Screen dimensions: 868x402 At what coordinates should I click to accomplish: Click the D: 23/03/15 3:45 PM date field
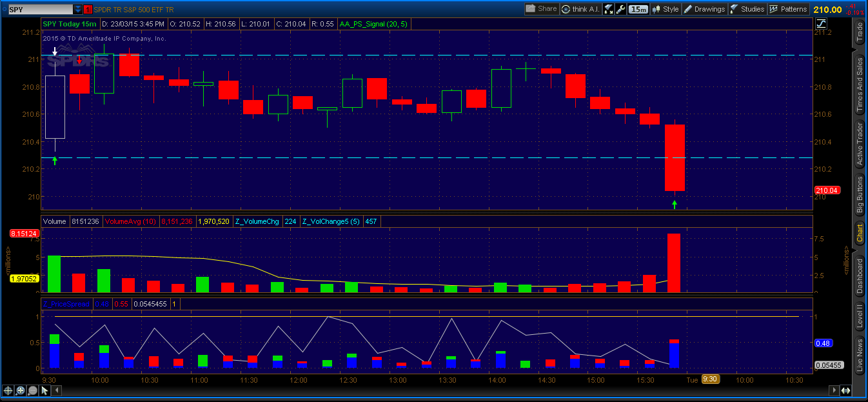click(x=133, y=24)
